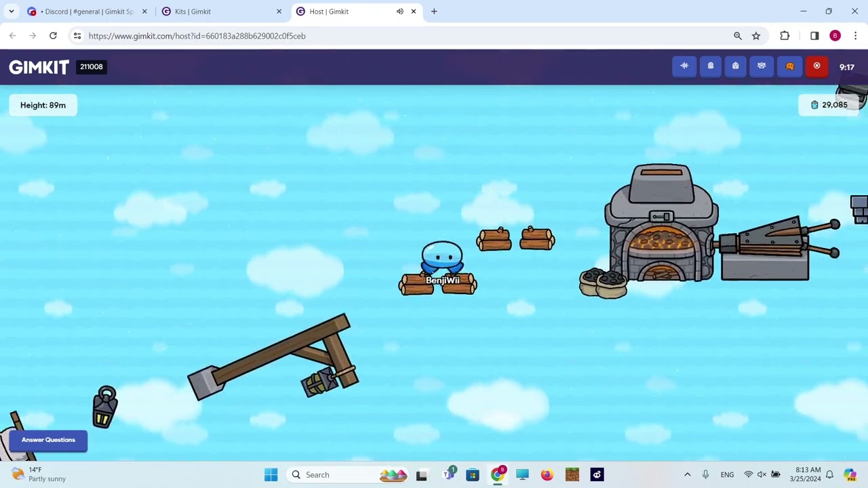Click the 9:17 game timer
This screenshot has width=868, height=488.
(847, 67)
